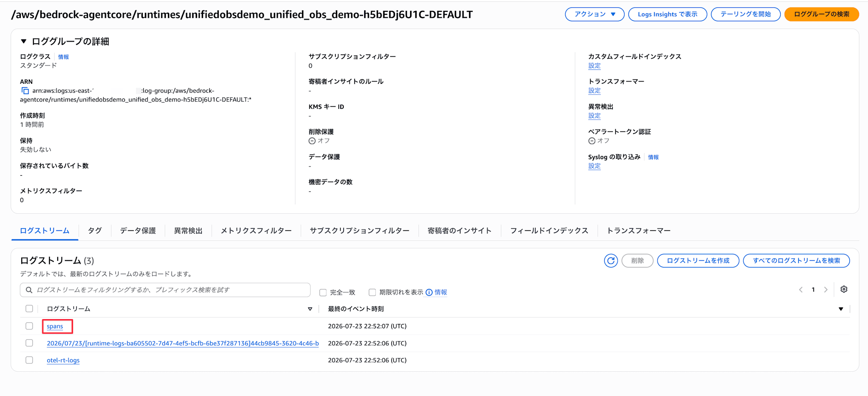
Task: Open the 2026/07/23 runtime-logs stream link
Action: point(183,343)
